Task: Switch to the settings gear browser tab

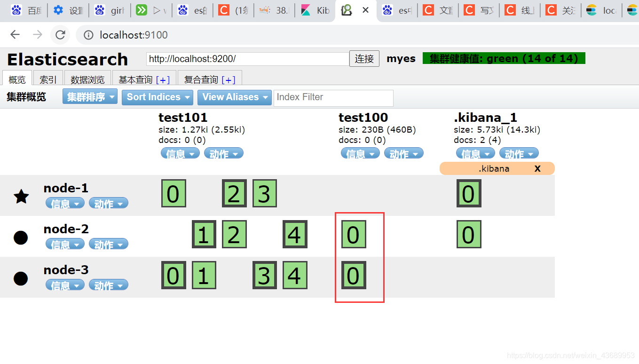Action: pyautogui.click(x=68, y=10)
